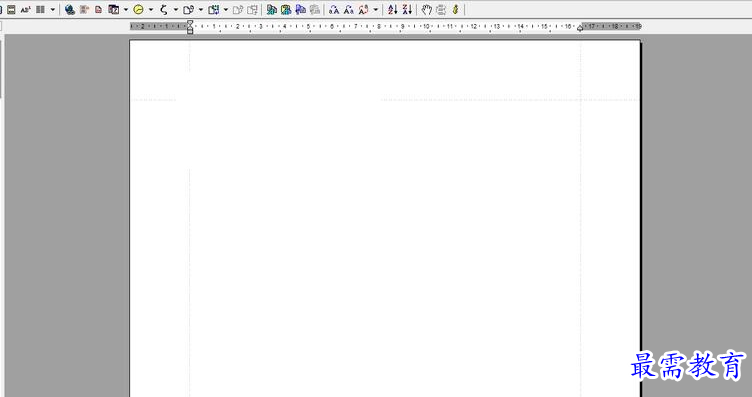Viewport: 752px width, 397px height.
Task: Open the dropdown beside the ζ symbol icon
Action: pos(176,9)
